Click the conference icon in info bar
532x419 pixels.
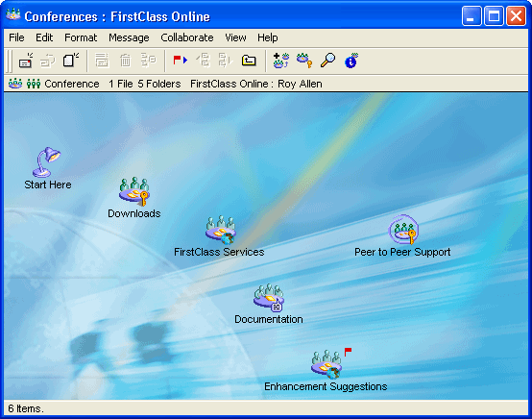[15, 84]
